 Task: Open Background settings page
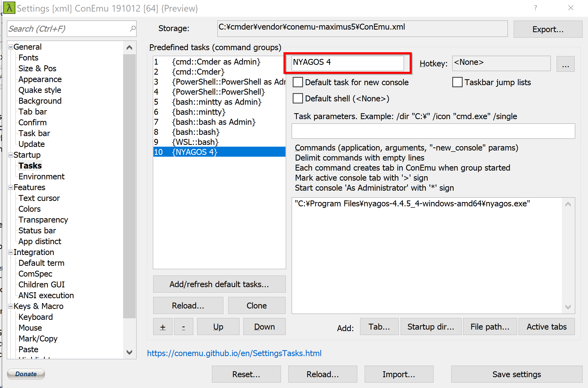pos(40,101)
